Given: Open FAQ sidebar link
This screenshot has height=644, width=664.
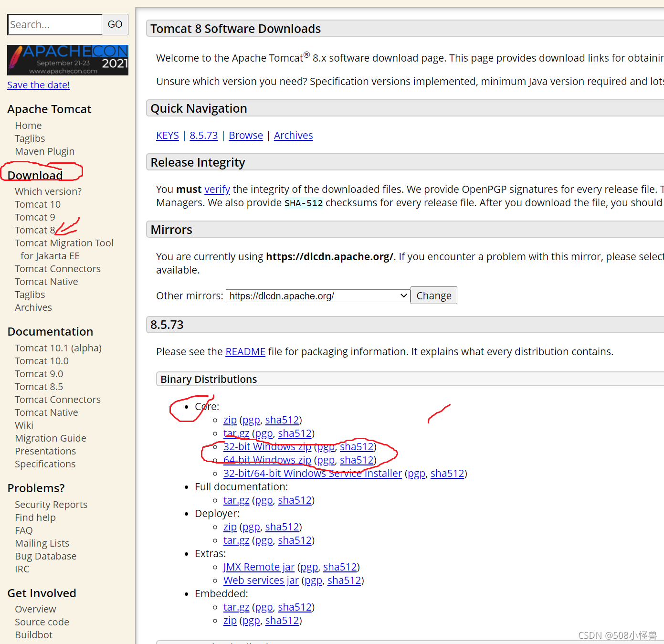Looking at the screenshot, I should tap(24, 530).
